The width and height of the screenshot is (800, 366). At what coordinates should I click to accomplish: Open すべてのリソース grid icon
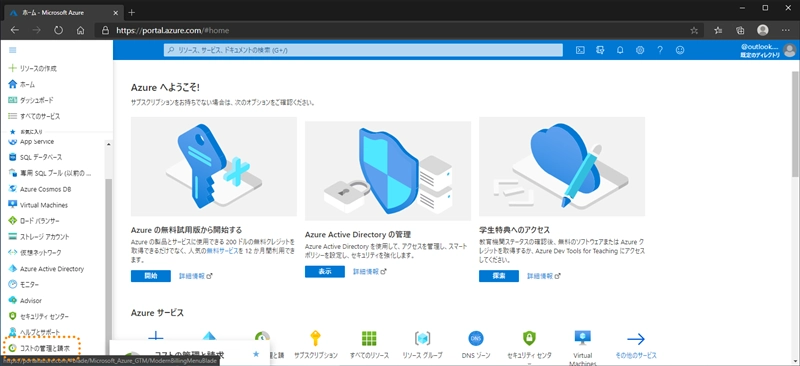[369, 338]
